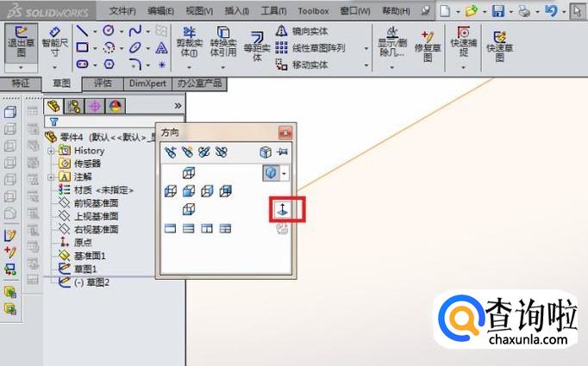Expand the History tree node
Screen dimensions: 588x366
click(x=52, y=151)
